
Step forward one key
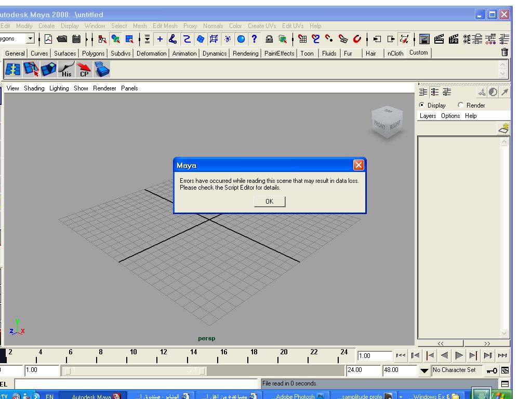pos(473,355)
